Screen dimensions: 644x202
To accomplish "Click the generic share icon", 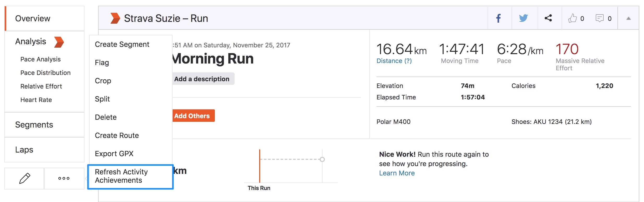I will (548, 18).
